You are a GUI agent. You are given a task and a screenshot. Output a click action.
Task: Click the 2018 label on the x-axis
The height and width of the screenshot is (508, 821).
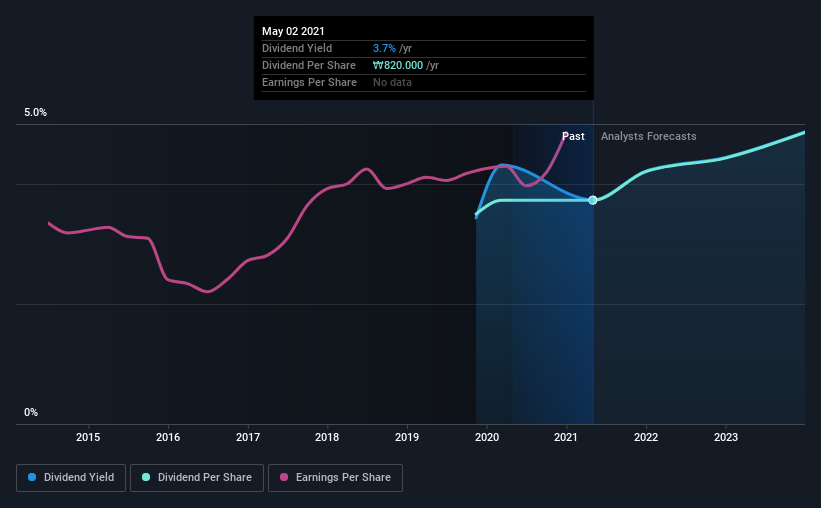point(327,437)
